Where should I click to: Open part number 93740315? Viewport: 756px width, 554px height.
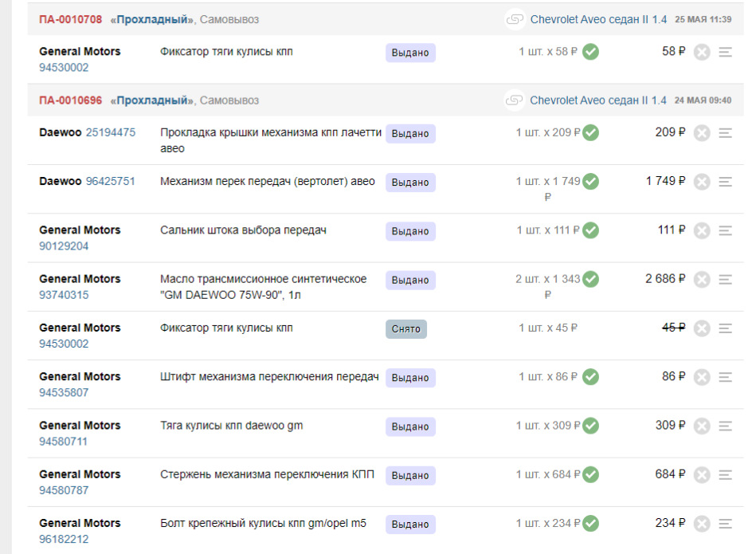point(64,295)
